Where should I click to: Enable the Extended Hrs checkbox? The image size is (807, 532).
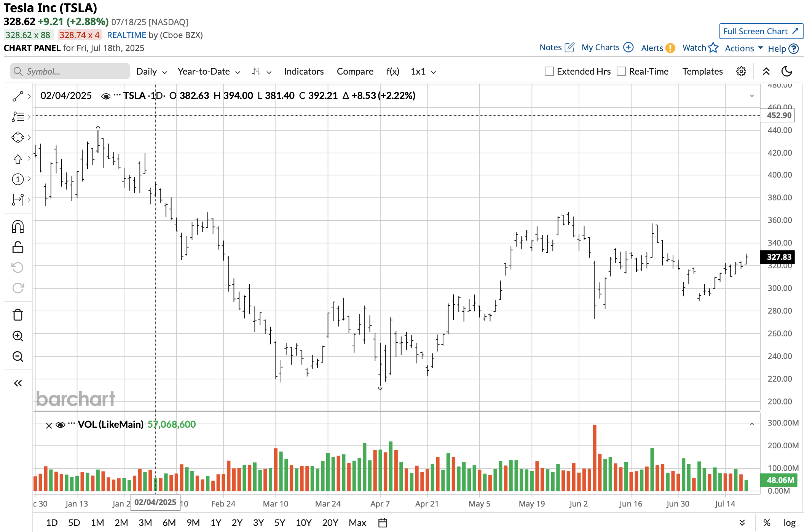[549, 71]
